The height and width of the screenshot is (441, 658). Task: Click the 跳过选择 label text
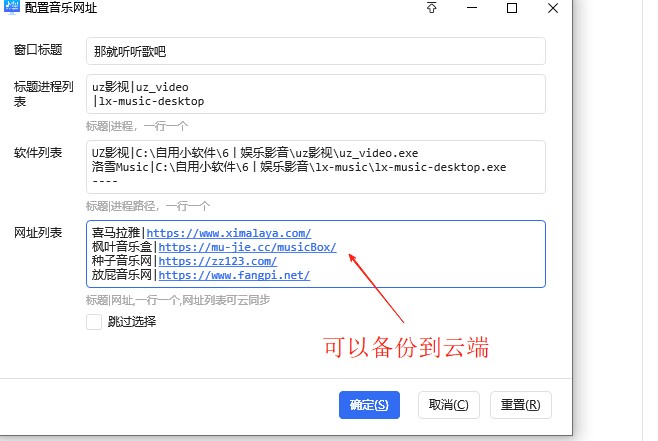(132, 322)
